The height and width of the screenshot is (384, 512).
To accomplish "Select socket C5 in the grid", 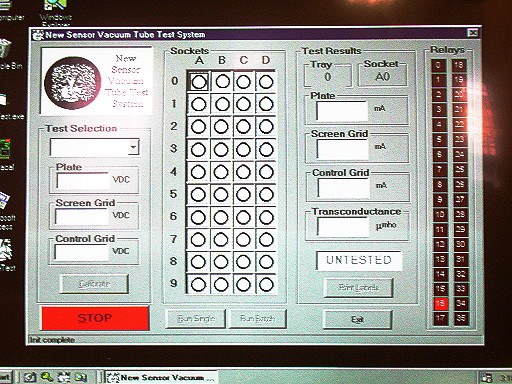I will click(244, 195).
